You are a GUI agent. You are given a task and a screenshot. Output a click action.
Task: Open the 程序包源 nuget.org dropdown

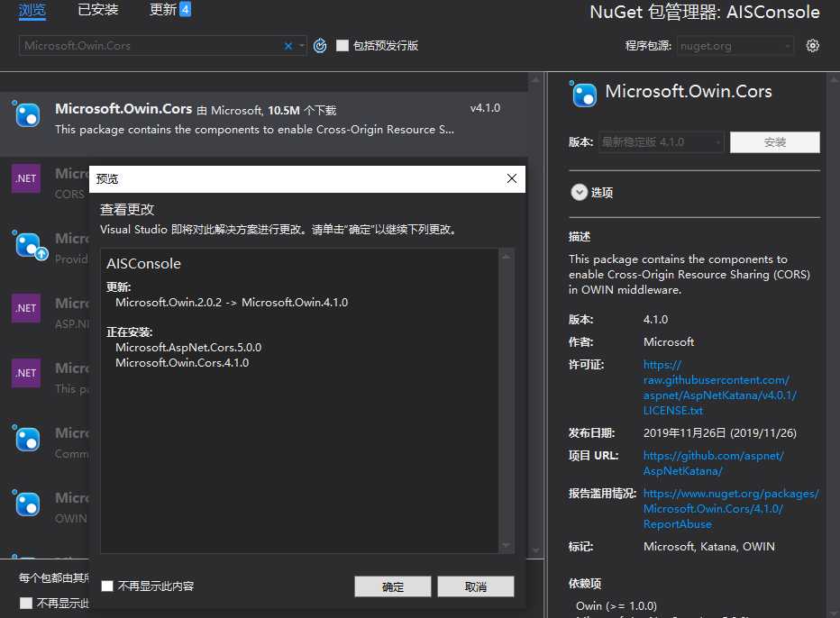(735, 46)
